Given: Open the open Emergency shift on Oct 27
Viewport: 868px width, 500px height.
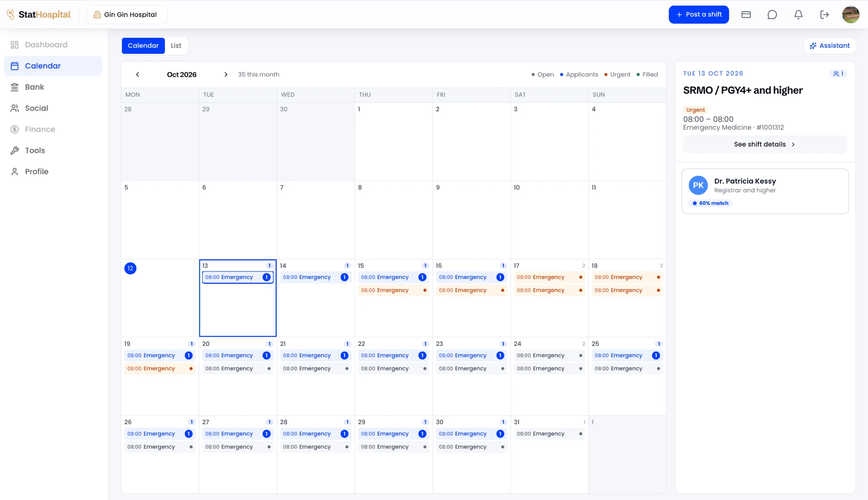Looking at the screenshot, I should (238, 447).
